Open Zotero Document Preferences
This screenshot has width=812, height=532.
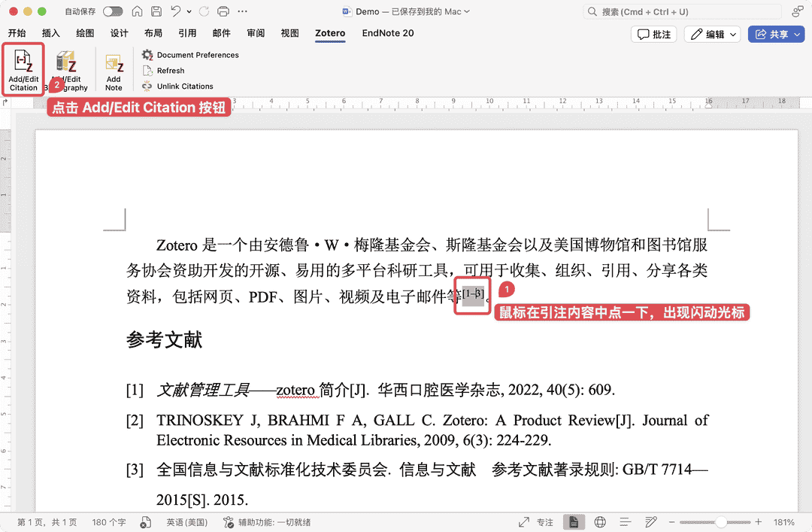pos(197,55)
